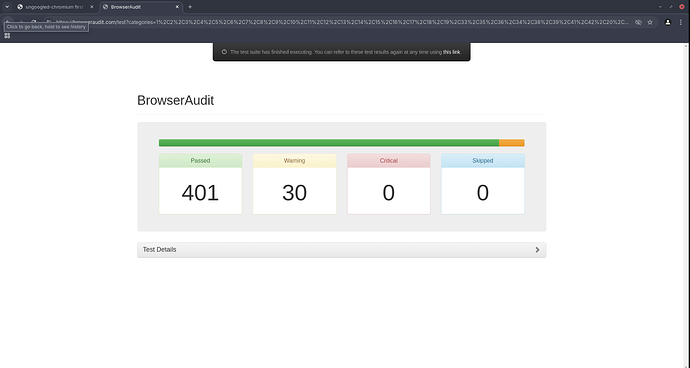Image resolution: width=690 pixels, height=368 pixels.
Task: Open the tab search dropdown arrow
Action: (x=7, y=7)
